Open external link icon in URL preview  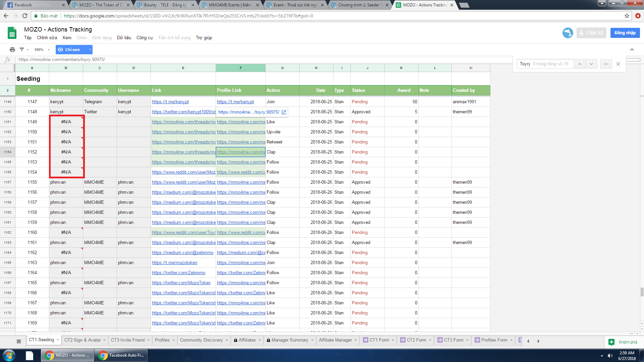[284, 112]
